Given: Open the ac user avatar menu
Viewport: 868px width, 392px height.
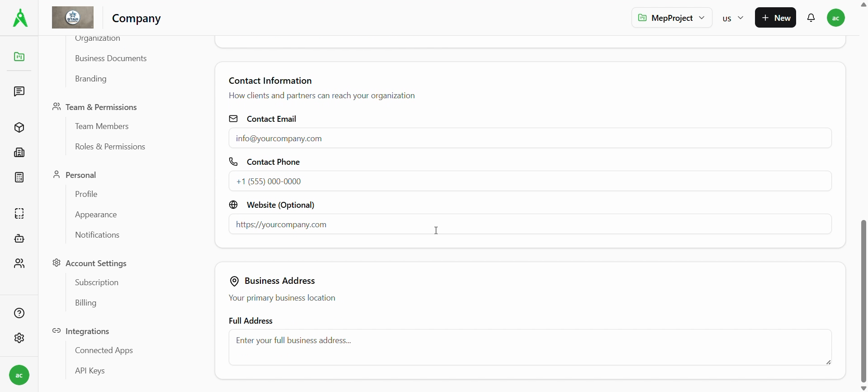Looking at the screenshot, I should pos(835,18).
